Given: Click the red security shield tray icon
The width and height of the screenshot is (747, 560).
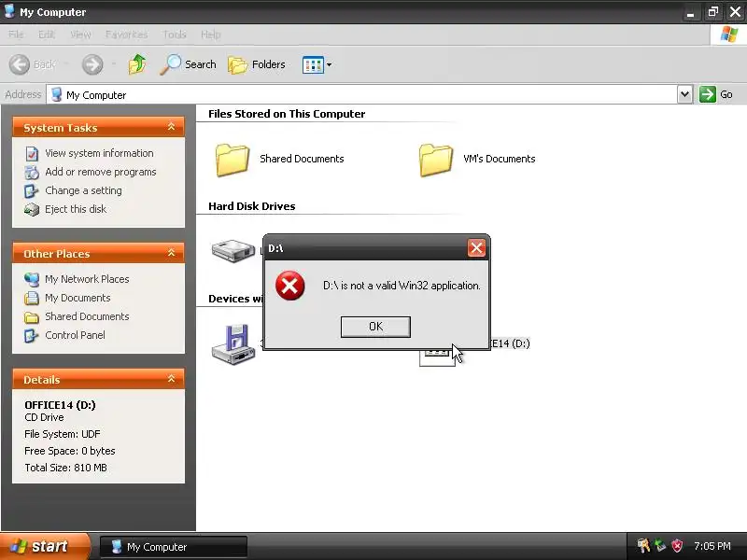Looking at the screenshot, I should click(677, 546).
